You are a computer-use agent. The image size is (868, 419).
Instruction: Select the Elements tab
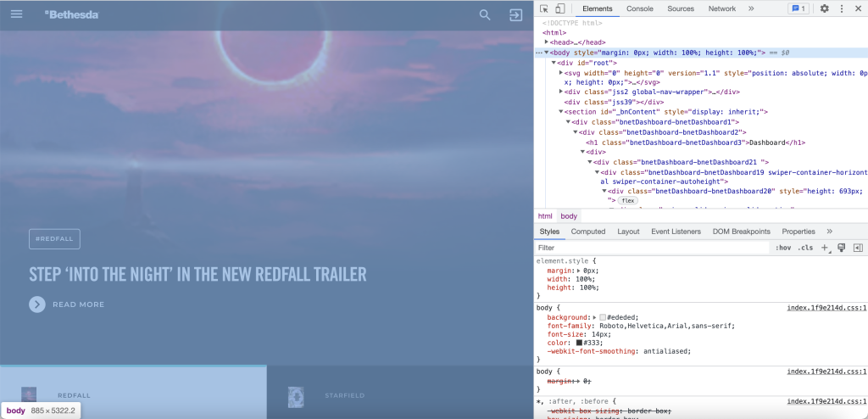[x=598, y=8]
